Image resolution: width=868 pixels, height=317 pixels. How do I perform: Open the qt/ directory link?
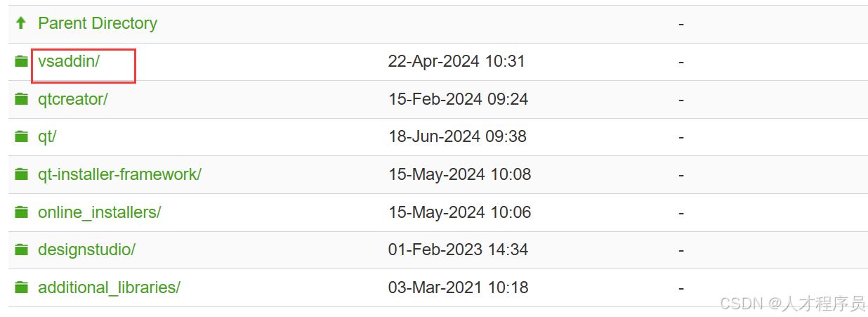(47, 136)
